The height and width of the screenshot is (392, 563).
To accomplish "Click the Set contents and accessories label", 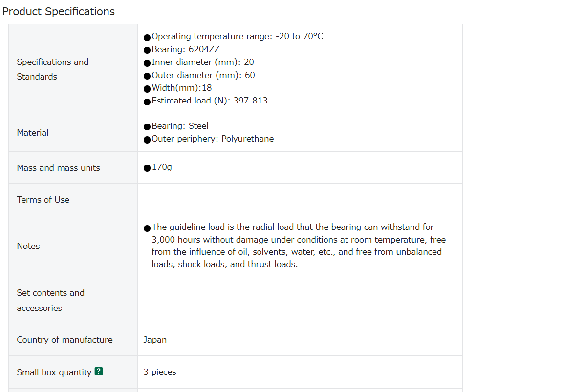I will (50, 301).
